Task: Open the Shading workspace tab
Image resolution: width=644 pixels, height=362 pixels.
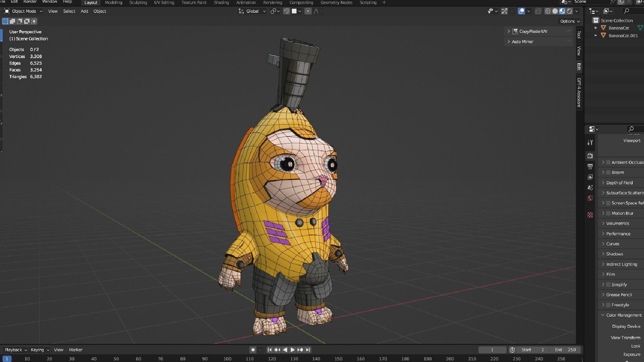Action: [221, 2]
